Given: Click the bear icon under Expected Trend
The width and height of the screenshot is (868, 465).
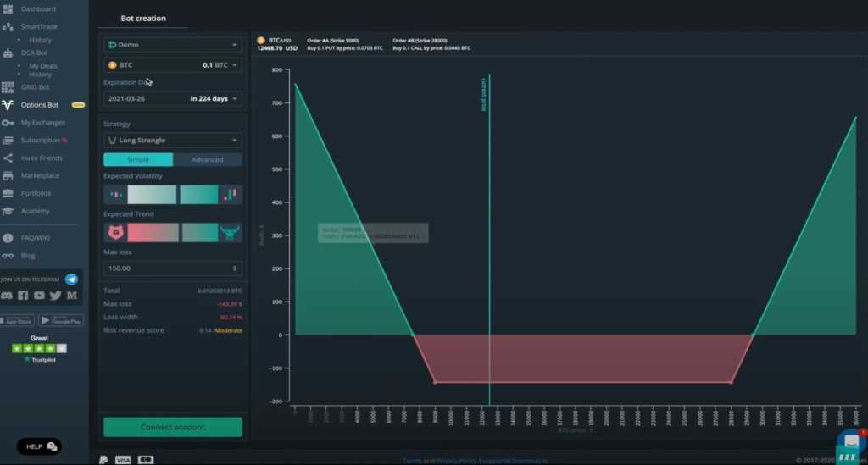Looking at the screenshot, I should [x=114, y=232].
